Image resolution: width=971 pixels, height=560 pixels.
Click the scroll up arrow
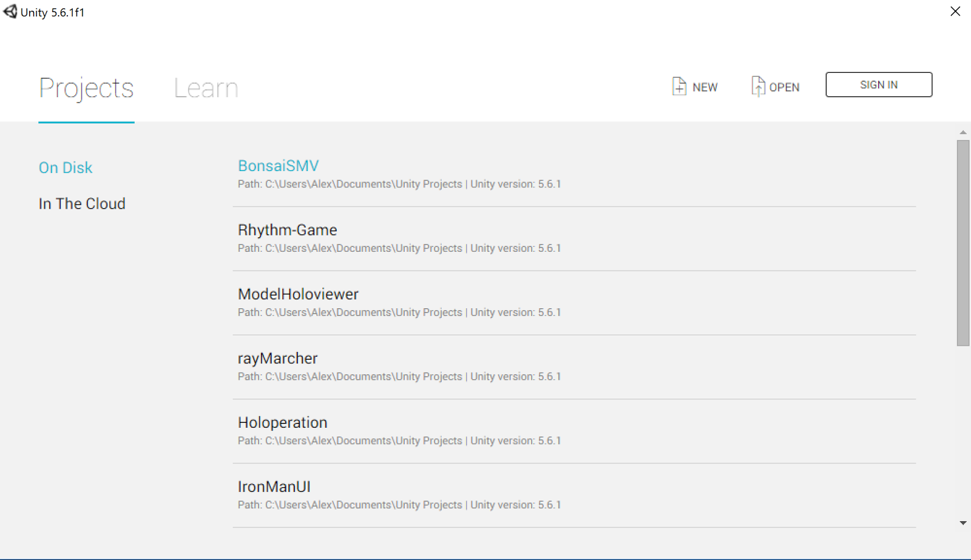[963, 132]
